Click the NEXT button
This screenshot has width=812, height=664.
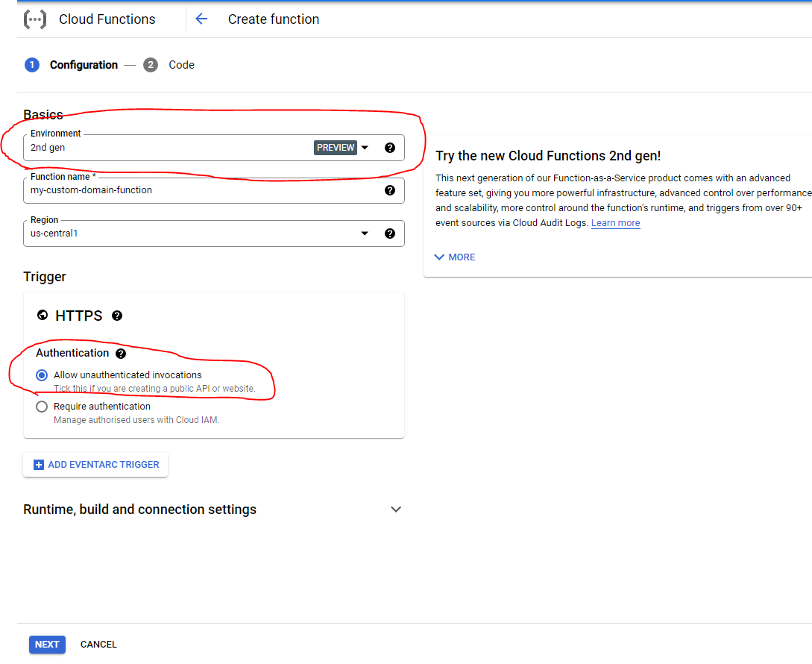point(47,645)
